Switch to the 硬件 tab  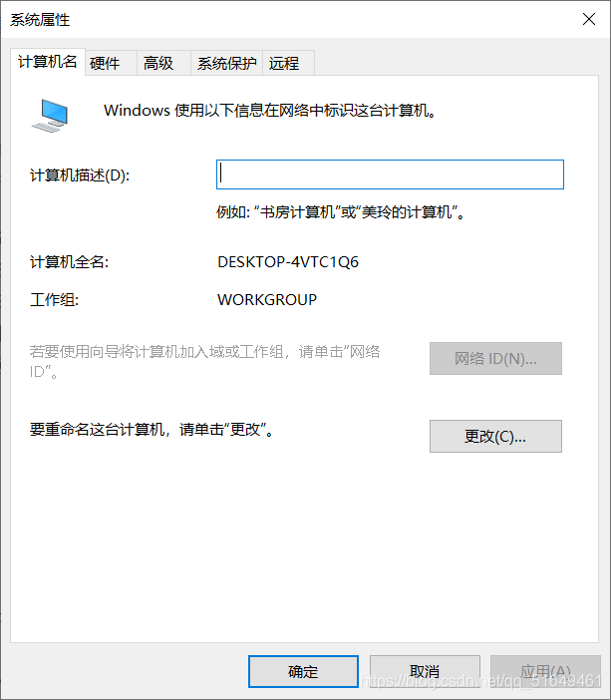coord(111,63)
